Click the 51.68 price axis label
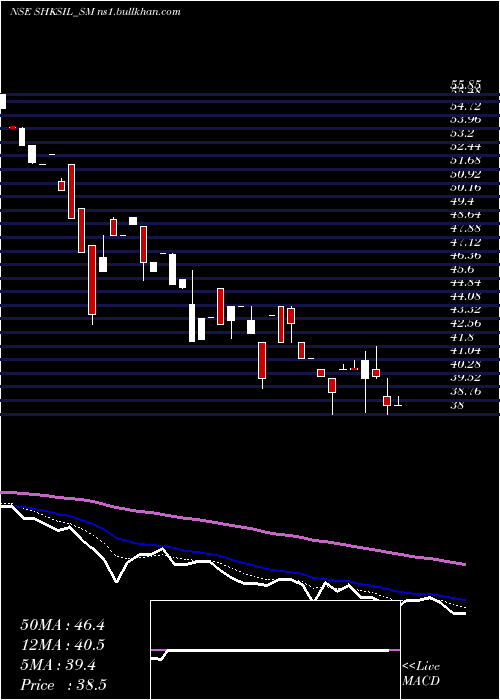Viewport: 500px width, 700px height. 465,160
